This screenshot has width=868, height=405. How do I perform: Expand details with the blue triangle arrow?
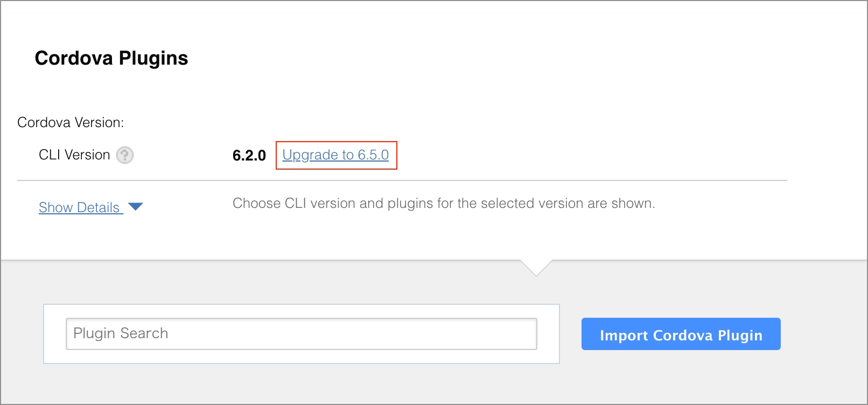[136, 207]
